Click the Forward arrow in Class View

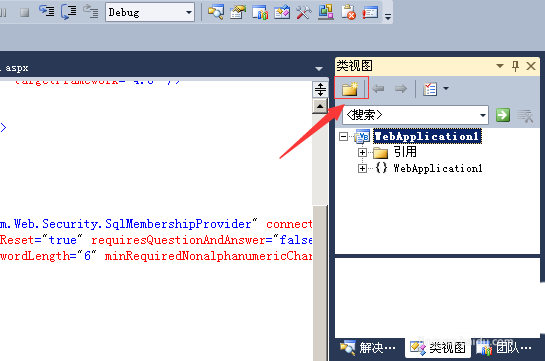point(401,89)
